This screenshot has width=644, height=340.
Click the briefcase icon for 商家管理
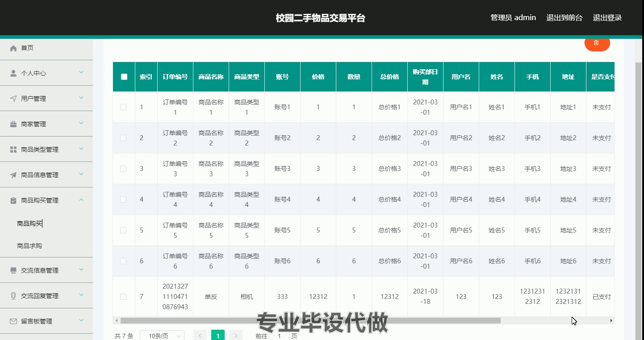pyautogui.click(x=13, y=124)
